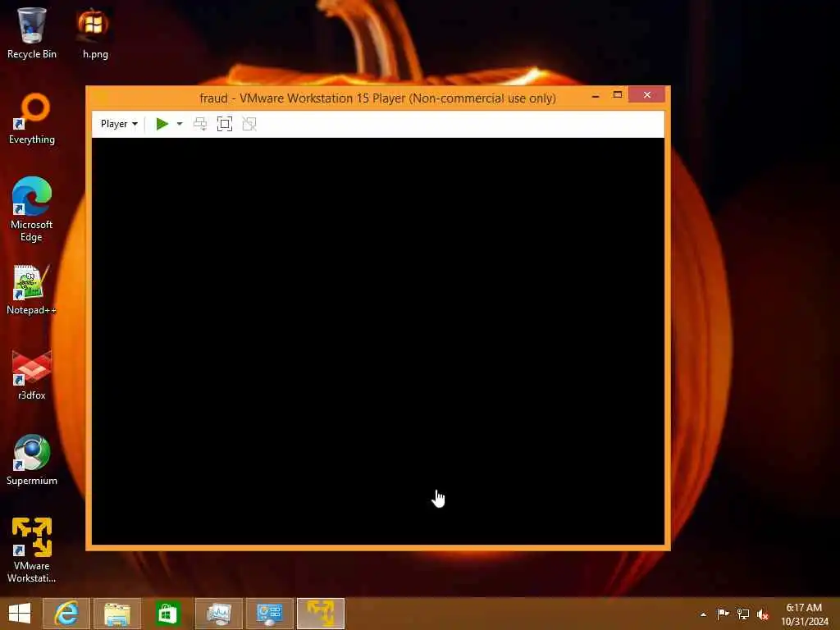Image resolution: width=840 pixels, height=630 pixels.
Task: Select the Microsoft Edge desktop shortcut
Action: 32,209
